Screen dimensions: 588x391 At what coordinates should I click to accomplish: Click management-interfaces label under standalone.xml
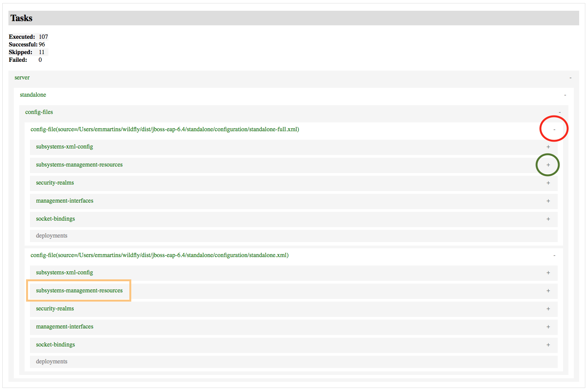pos(64,327)
